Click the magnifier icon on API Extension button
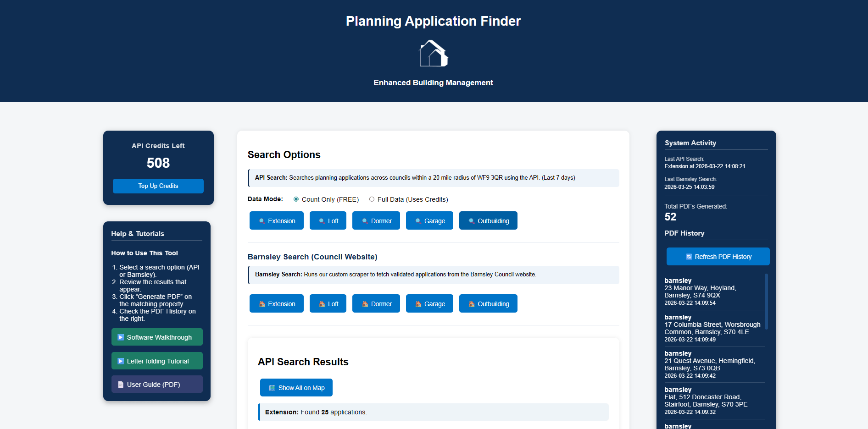This screenshot has height=429, width=868. click(262, 221)
